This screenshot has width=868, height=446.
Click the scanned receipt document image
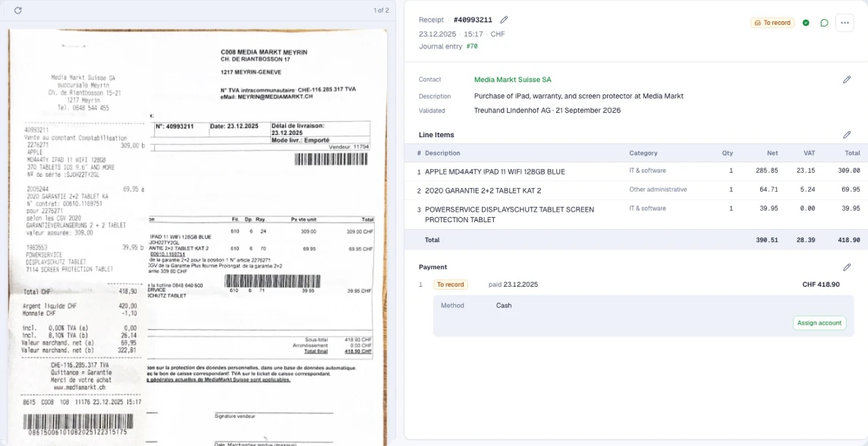[x=197, y=237]
